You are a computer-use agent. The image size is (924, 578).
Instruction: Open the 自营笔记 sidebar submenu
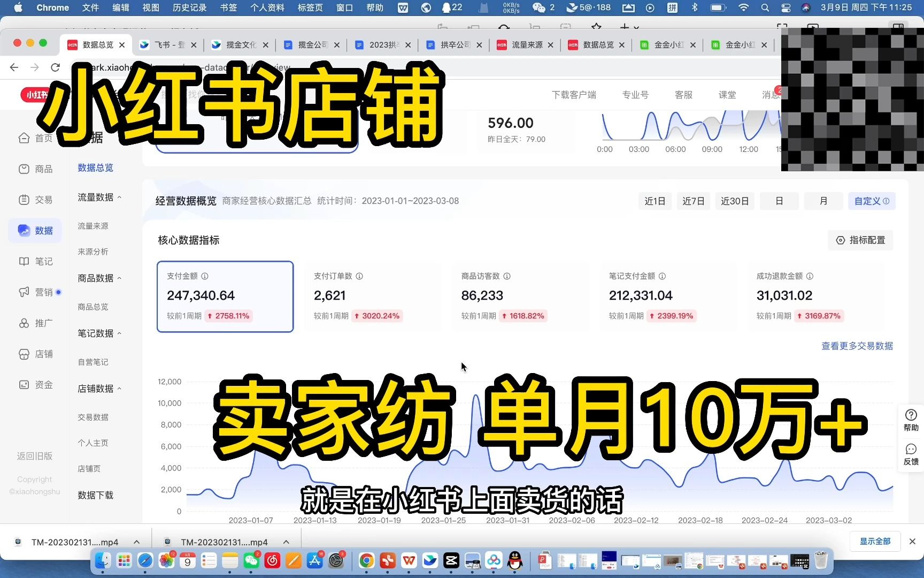pos(93,362)
